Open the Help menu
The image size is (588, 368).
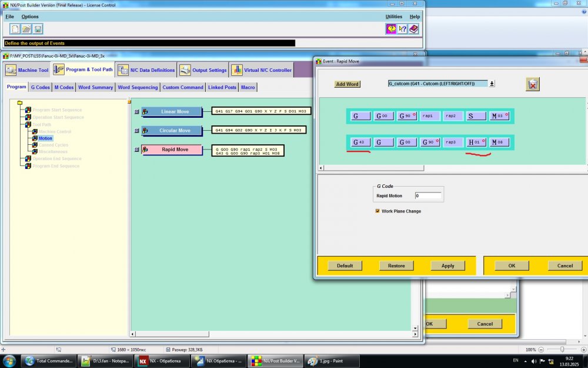click(x=415, y=16)
